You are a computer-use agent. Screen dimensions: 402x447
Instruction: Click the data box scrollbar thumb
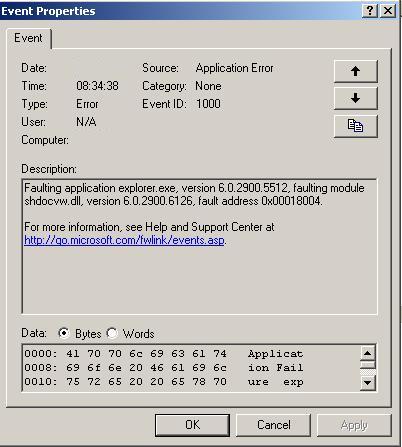(x=368, y=364)
